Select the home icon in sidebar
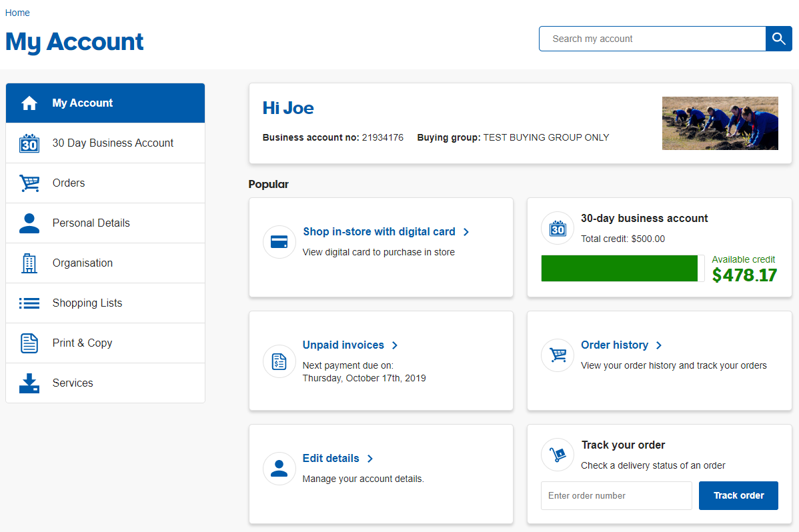This screenshot has width=799, height=532. pos(29,103)
